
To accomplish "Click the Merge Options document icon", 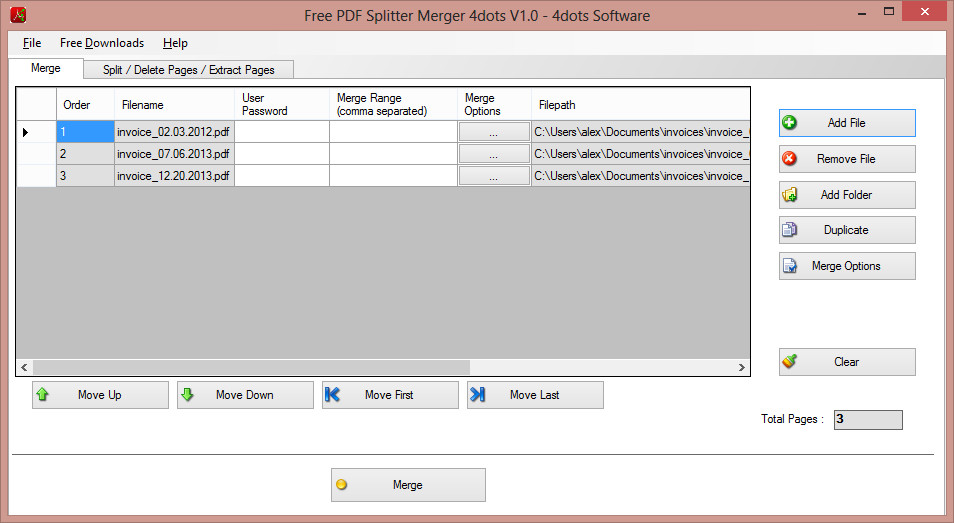I will click(789, 266).
